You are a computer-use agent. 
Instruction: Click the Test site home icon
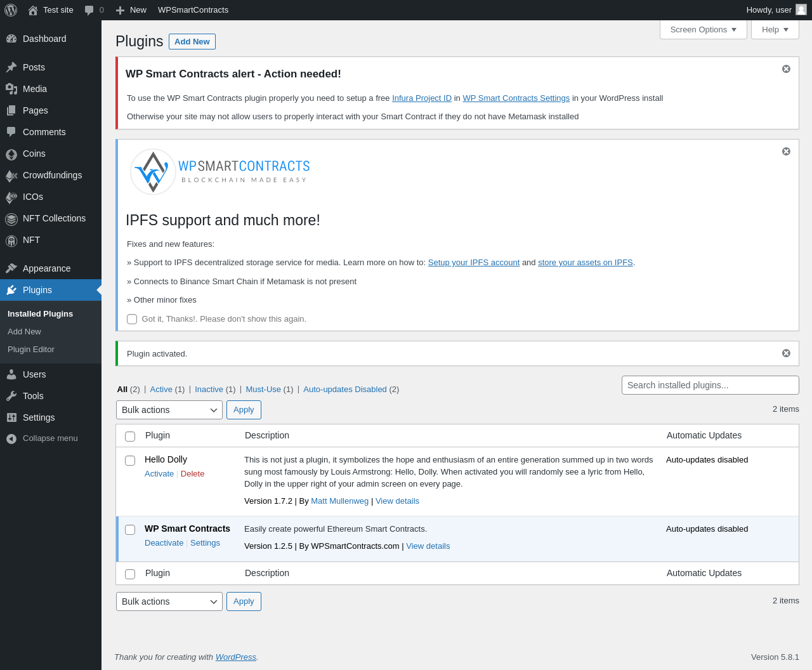pos(33,10)
